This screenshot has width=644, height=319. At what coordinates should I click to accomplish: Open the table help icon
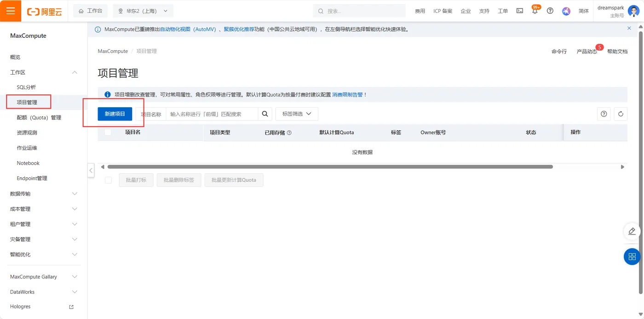pyautogui.click(x=604, y=114)
